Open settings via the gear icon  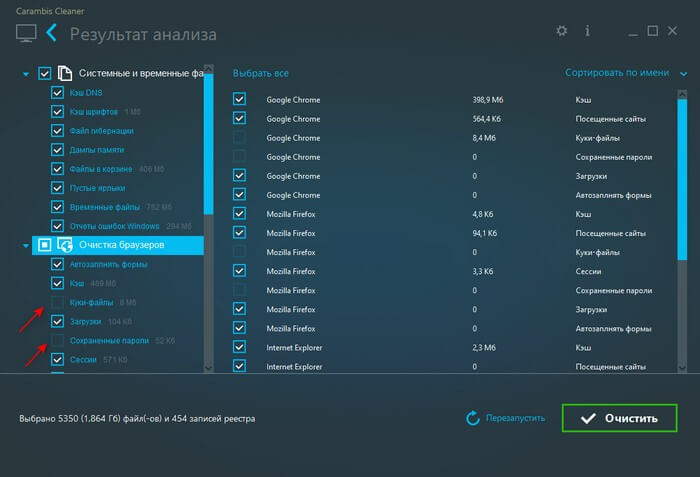[562, 31]
